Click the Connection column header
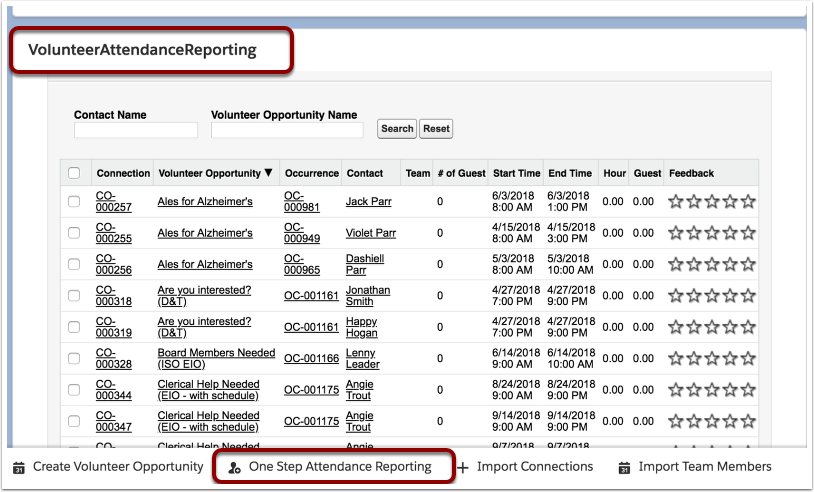Screen dimensions: 814x492 pyautogui.click(x=123, y=173)
